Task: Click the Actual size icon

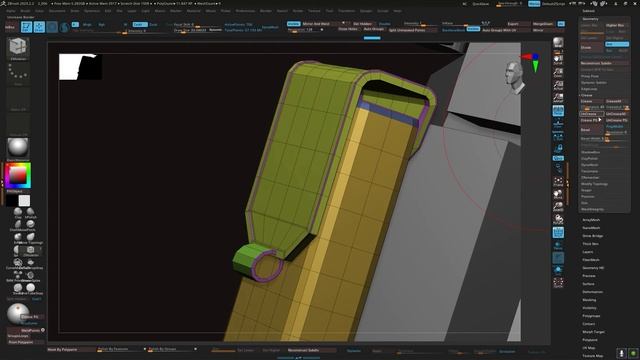Action: (x=558, y=85)
